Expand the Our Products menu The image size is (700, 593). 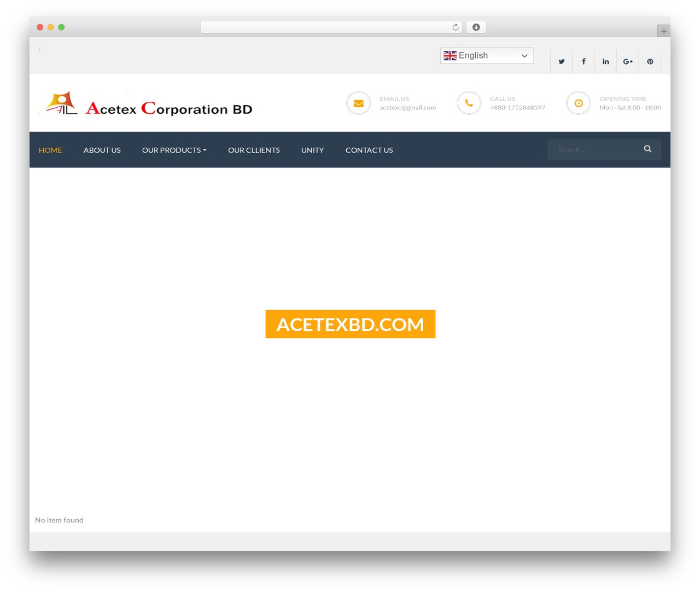[x=174, y=150]
